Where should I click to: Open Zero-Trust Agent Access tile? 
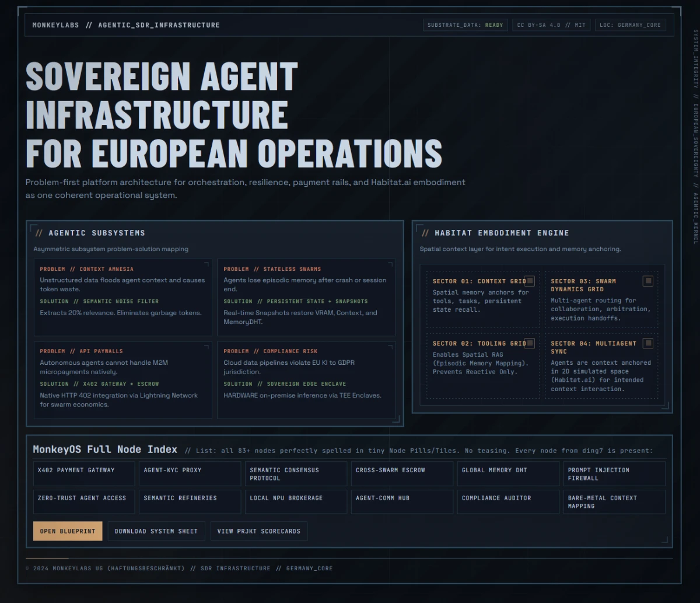(x=84, y=502)
